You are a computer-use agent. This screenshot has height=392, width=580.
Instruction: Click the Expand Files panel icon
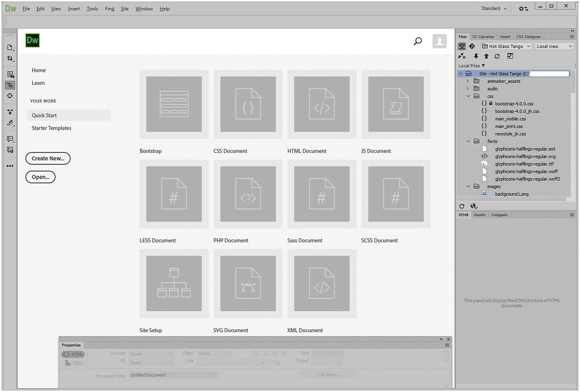510,56
